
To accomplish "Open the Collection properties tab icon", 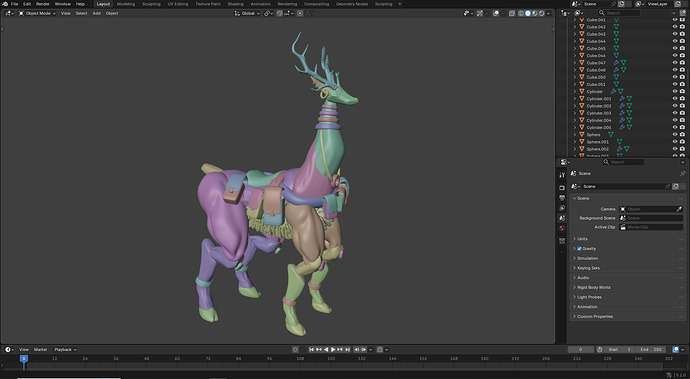I will (562, 241).
